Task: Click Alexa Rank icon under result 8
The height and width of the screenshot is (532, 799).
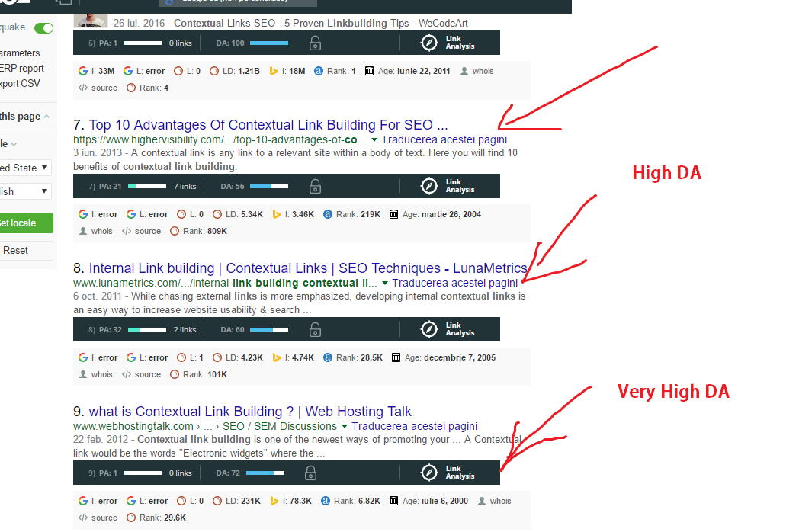Action: [328, 357]
